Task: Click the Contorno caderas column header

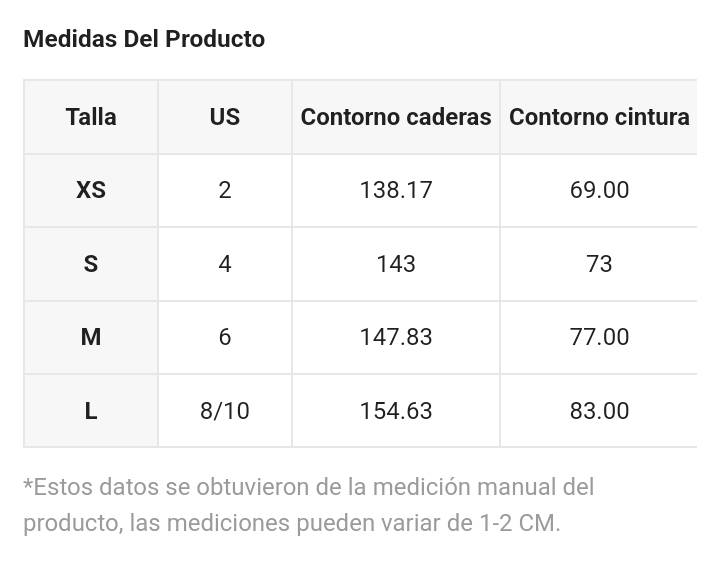Action: click(396, 117)
